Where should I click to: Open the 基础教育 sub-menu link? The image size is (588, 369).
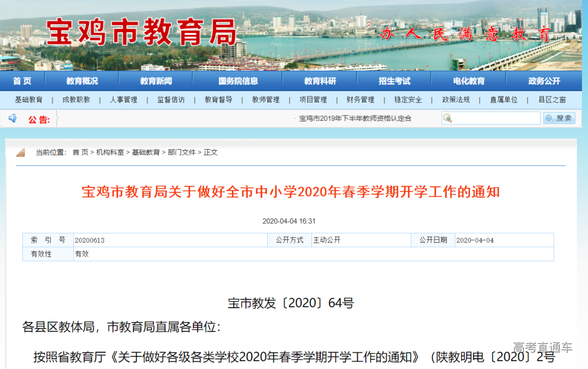(29, 100)
